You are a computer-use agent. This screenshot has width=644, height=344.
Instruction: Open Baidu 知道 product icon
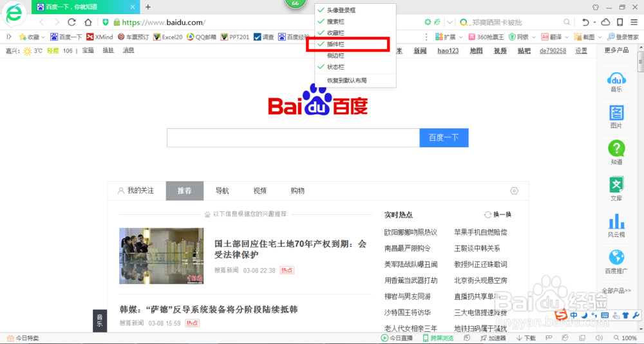pos(616,153)
